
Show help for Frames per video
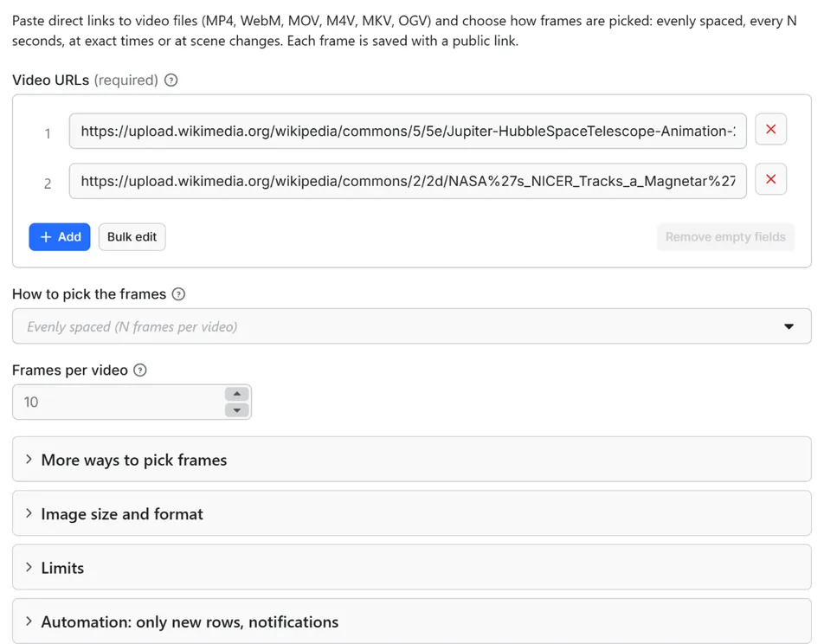[x=140, y=370]
